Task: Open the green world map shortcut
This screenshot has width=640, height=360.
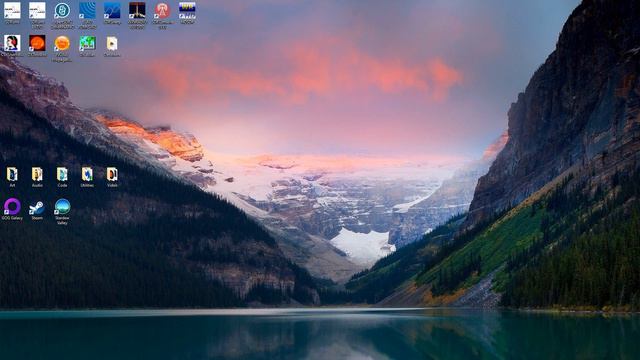Action: pos(87,43)
